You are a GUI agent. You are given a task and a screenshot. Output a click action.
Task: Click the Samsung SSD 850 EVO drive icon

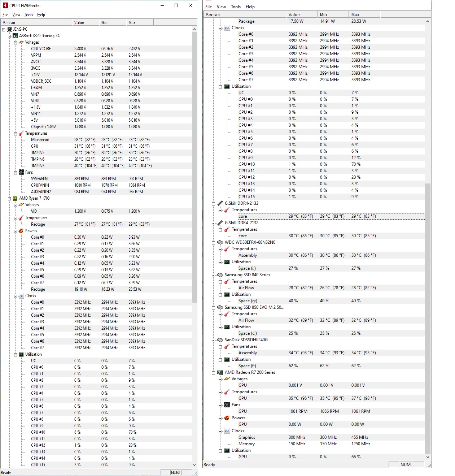coord(220,307)
